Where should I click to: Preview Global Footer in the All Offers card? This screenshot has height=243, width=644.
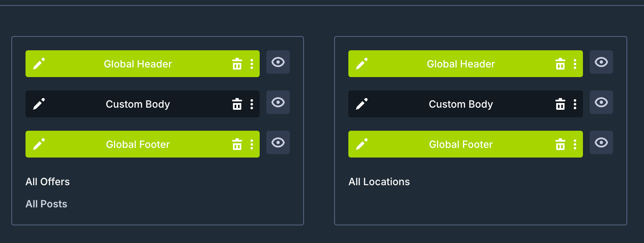click(278, 142)
